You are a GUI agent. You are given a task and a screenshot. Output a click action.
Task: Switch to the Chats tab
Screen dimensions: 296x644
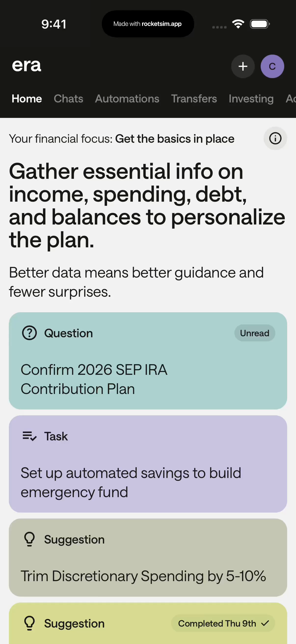click(x=68, y=99)
